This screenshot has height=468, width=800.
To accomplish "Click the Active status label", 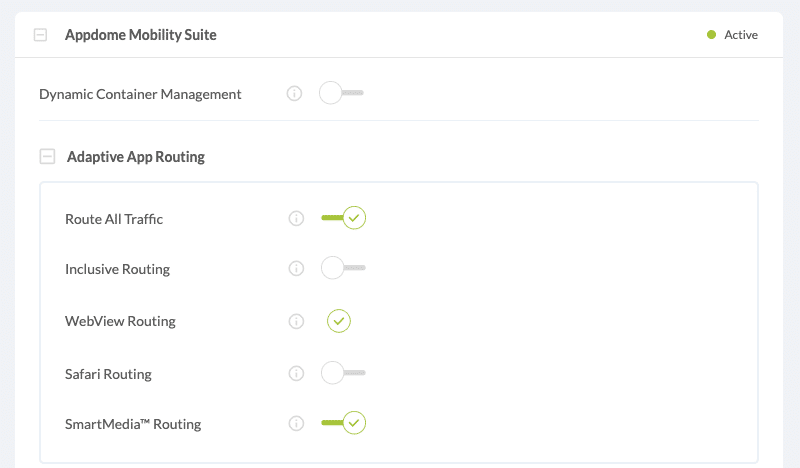I will point(741,35).
